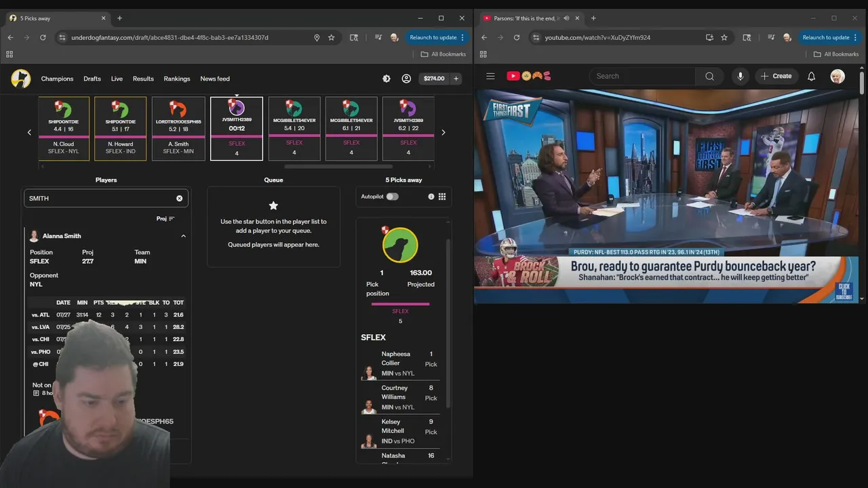
Task: Go to the Live section
Action: [117, 79]
